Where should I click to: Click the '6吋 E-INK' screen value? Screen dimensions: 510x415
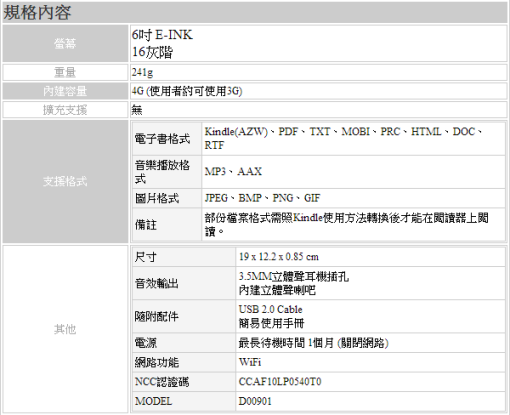(162, 35)
